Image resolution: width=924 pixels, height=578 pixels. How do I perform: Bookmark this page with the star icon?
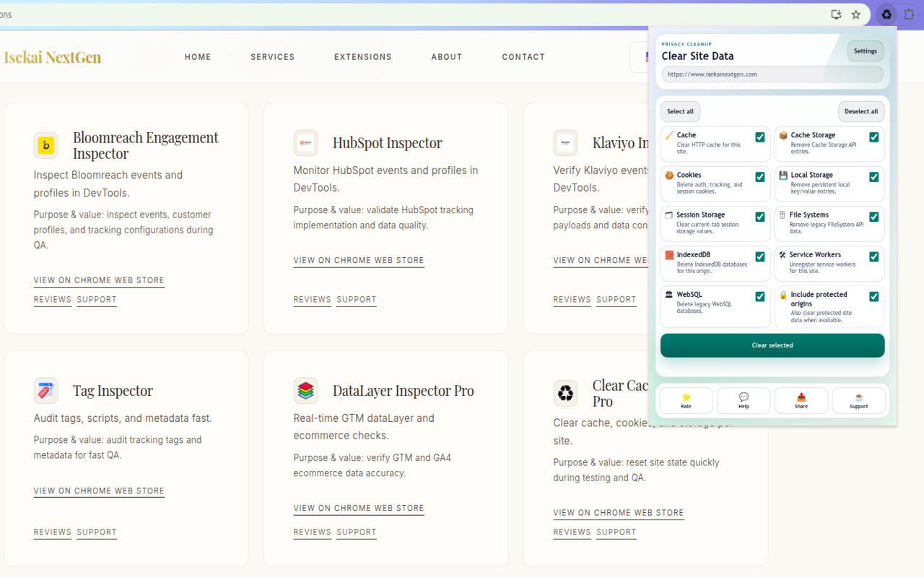tap(856, 14)
